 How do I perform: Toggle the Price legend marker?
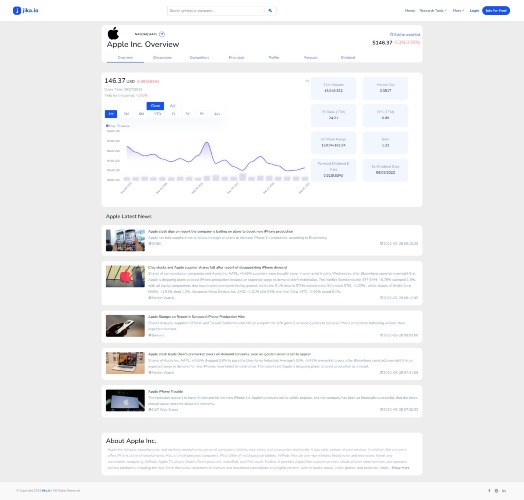point(107,126)
